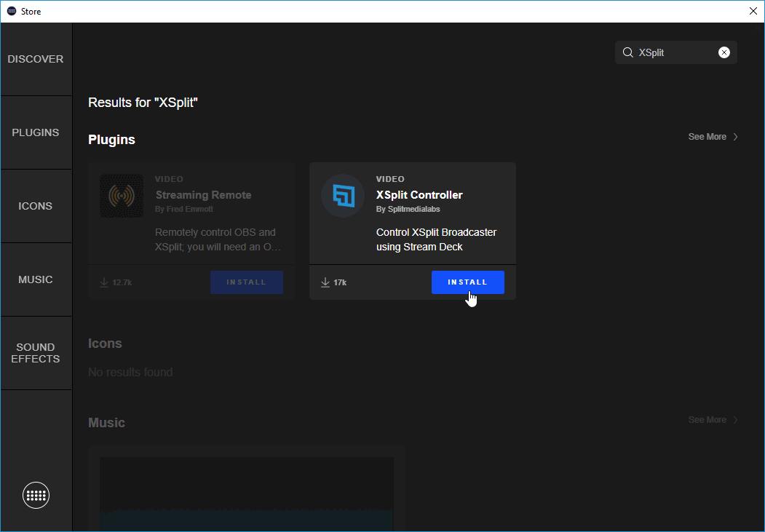Click the Streaming Remote plugin icon
The width and height of the screenshot is (765, 532).
pos(122,196)
